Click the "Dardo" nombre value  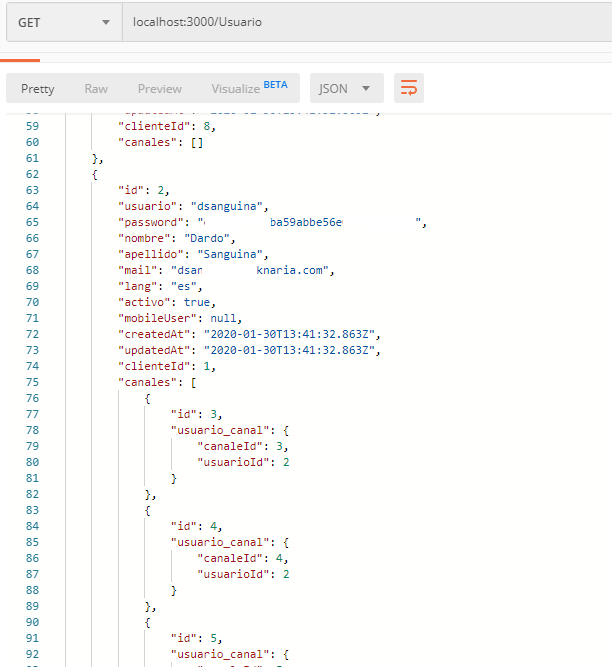[208, 238]
